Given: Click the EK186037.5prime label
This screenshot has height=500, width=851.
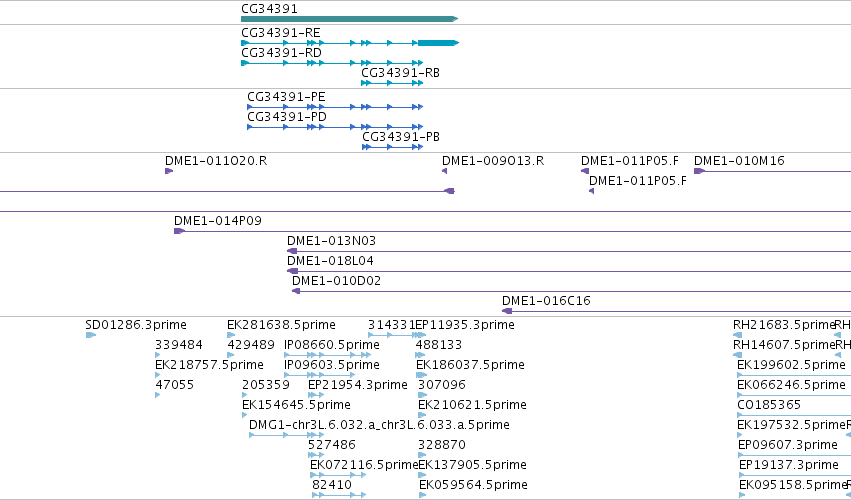Looking at the screenshot, I should tap(471, 365).
